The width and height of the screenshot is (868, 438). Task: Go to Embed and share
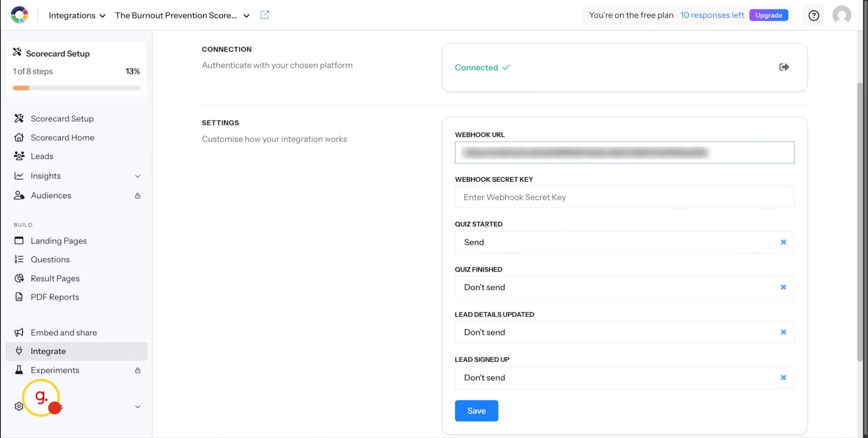[77, 332]
